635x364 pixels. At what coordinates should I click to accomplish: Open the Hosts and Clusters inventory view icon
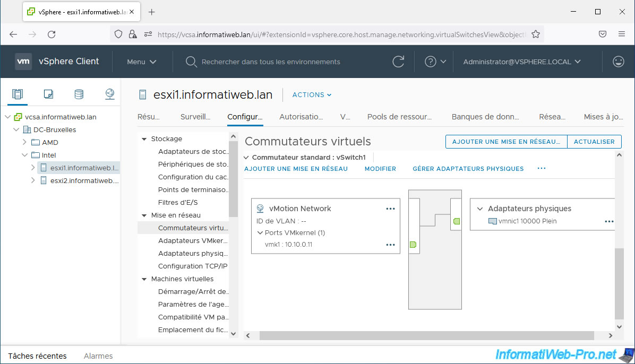tap(18, 94)
